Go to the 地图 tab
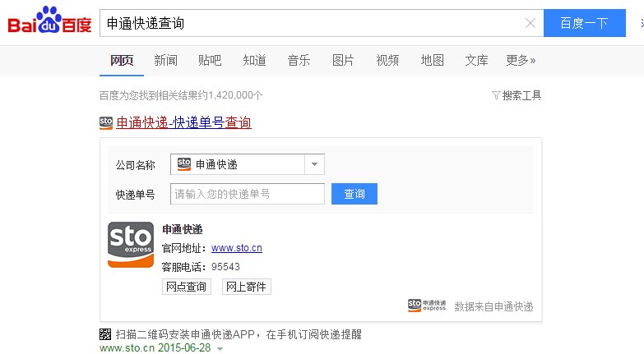644x354 pixels. tap(432, 60)
